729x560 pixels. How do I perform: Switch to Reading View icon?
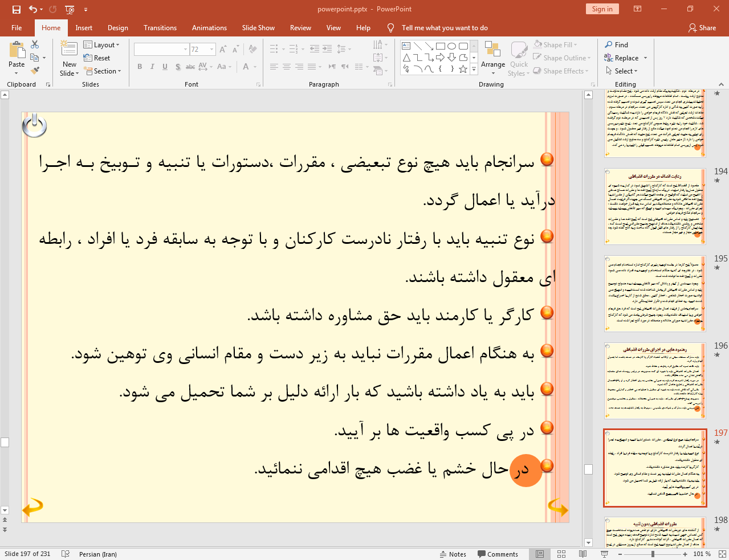(x=583, y=554)
